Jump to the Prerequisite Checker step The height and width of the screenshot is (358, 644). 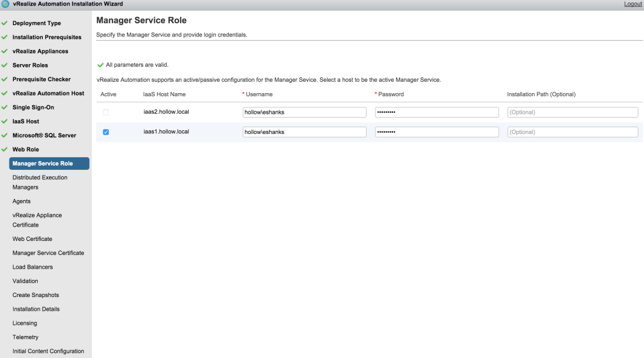42,79
